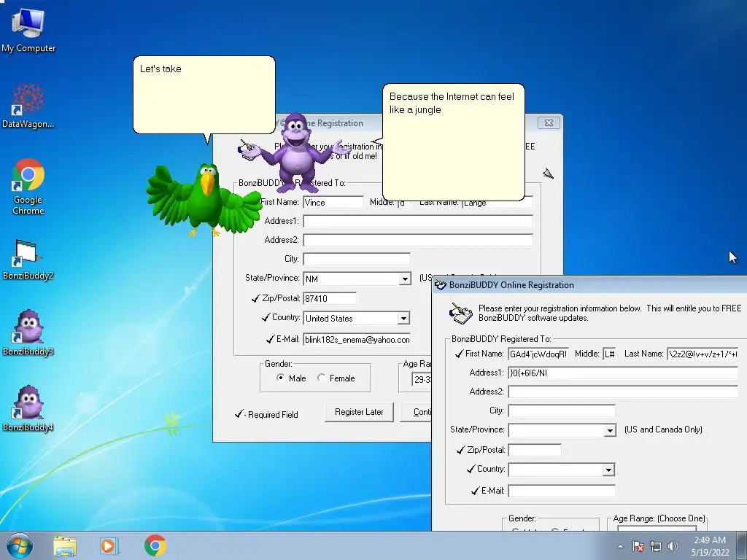This screenshot has width=747, height=560.
Task: Open Windows Explorer from the taskbar
Action: (x=65, y=545)
